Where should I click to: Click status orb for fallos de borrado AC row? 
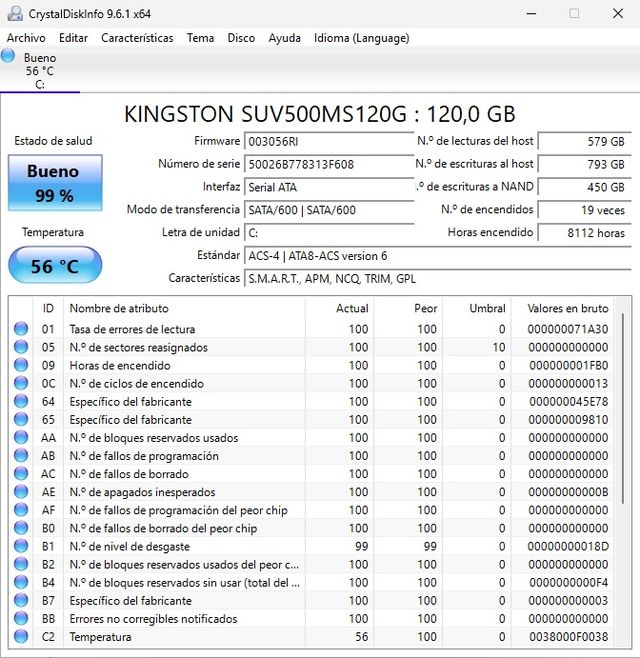coord(21,473)
